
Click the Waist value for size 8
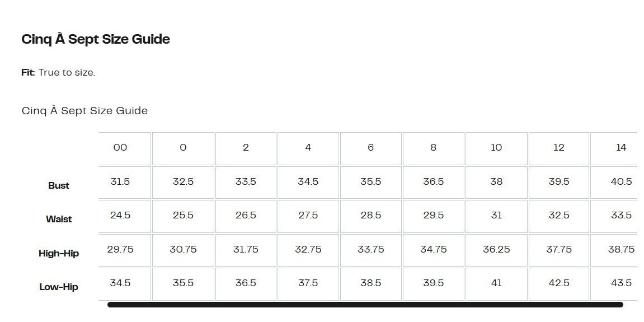[433, 216]
